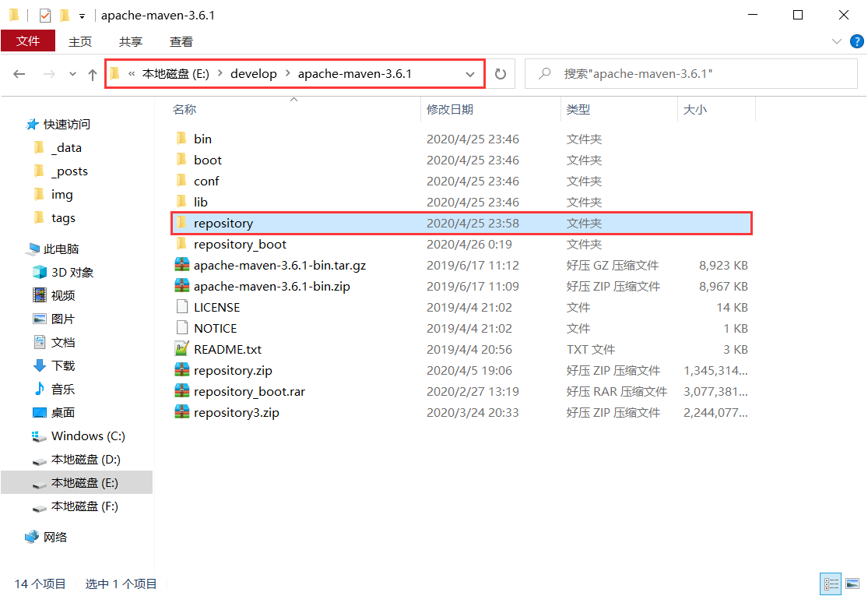Click develop in the address breadcrumb
The height and width of the screenshot is (596, 868).
[x=254, y=74]
